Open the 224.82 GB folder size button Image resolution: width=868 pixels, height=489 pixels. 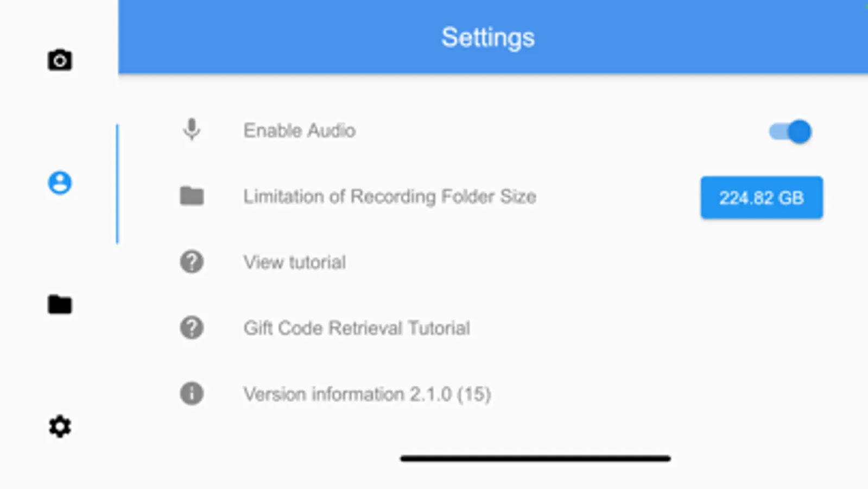762,198
